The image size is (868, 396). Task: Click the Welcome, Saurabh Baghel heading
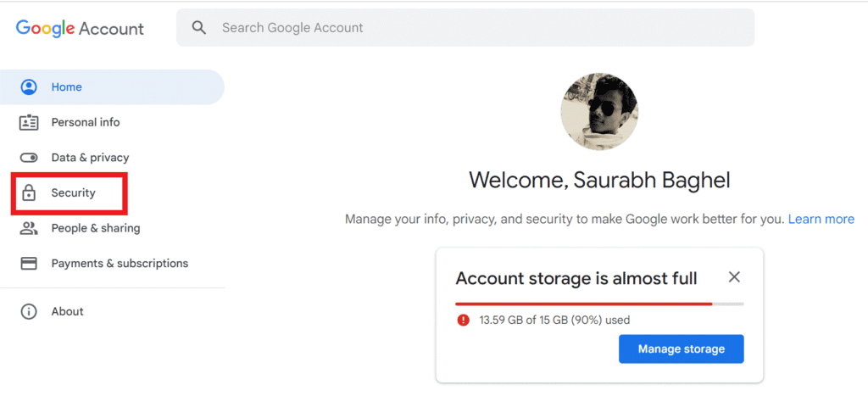coord(599,180)
